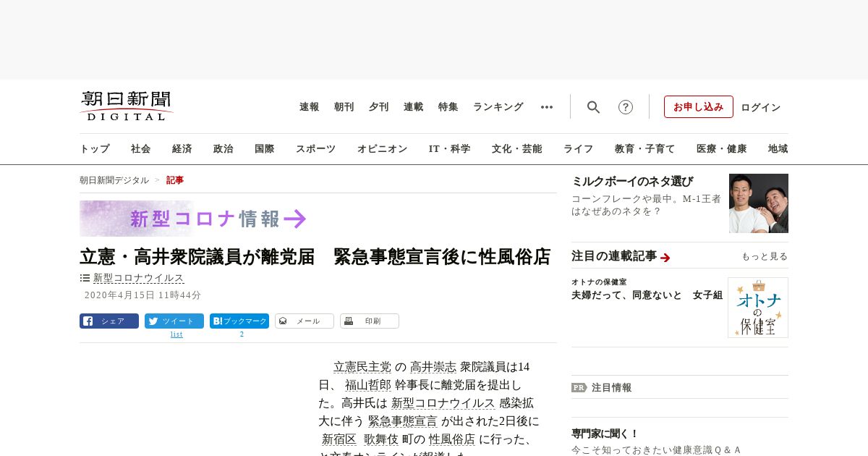The width and height of the screenshot is (868, 456).
Task: Click the 朝日新聞デジタル breadcrumb link
Action: coord(114,180)
